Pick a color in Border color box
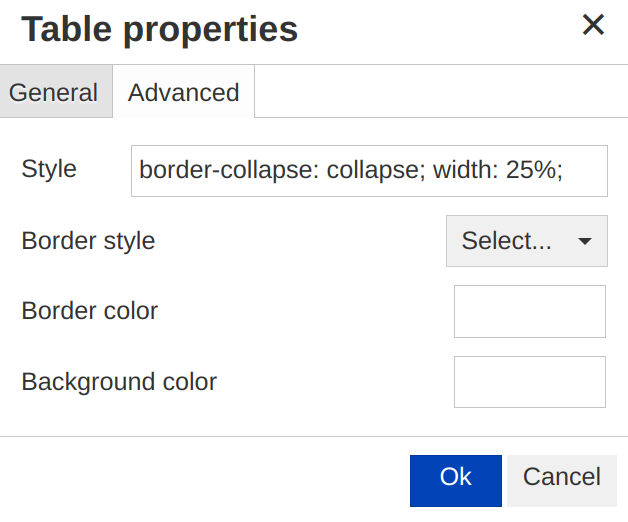Image resolution: width=628 pixels, height=522 pixels. pyautogui.click(x=530, y=312)
